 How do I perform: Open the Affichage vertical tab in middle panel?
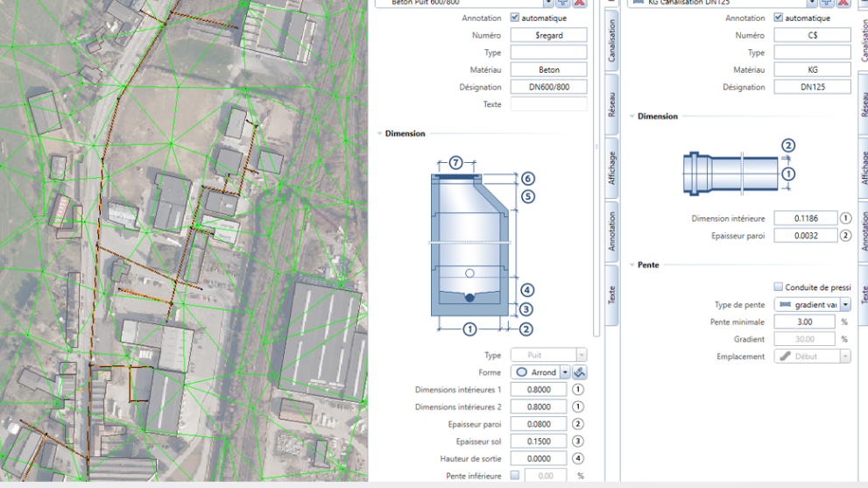tap(612, 168)
